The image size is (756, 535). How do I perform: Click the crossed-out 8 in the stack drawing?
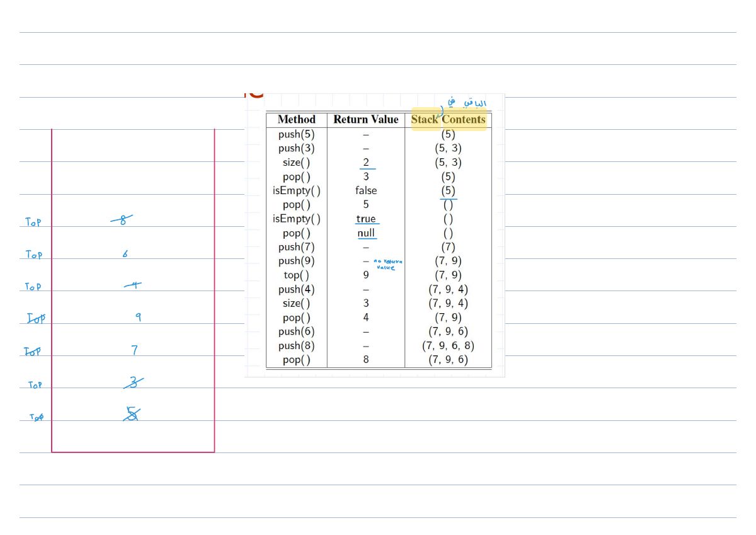click(122, 220)
